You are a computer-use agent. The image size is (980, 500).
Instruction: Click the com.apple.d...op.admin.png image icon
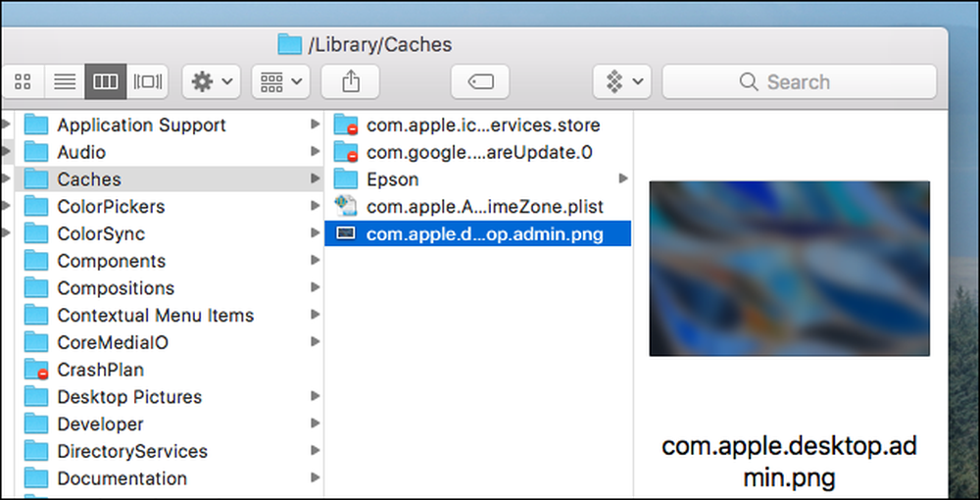[x=346, y=233]
